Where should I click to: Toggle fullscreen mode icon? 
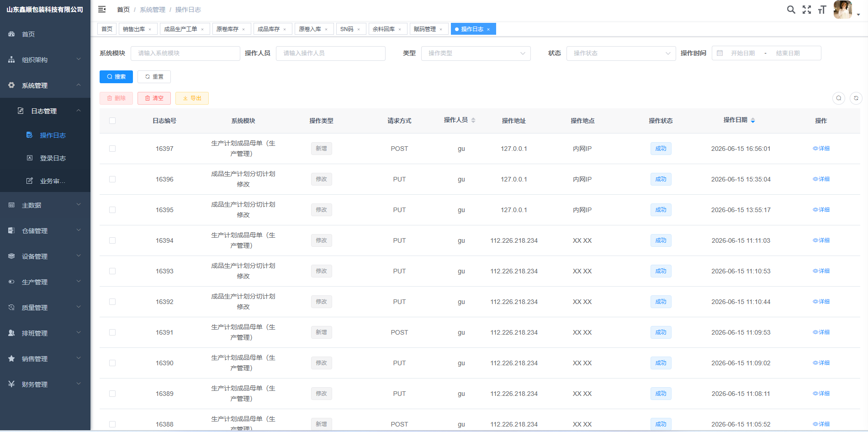click(x=807, y=10)
